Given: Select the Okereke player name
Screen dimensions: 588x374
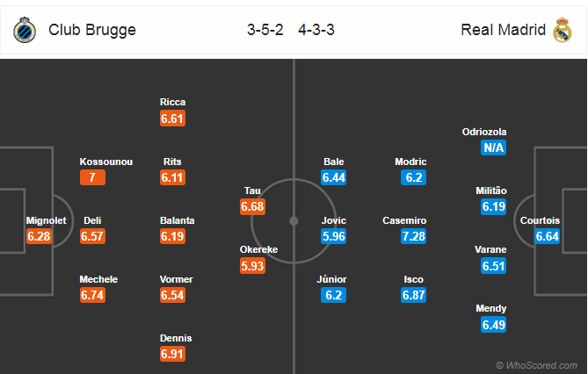Looking at the screenshot, I should click(x=258, y=249).
